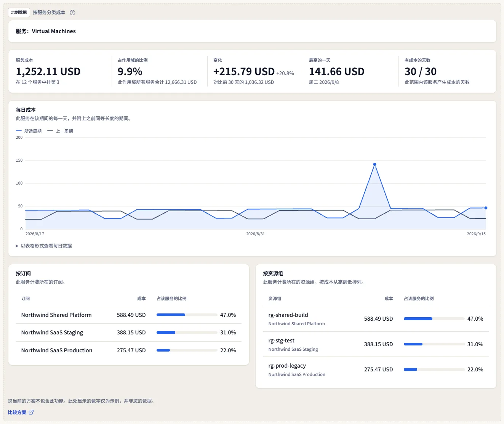This screenshot has height=424, width=504.
Task: Click the 示例数据 badge
Action: click(x=19, y=12)
